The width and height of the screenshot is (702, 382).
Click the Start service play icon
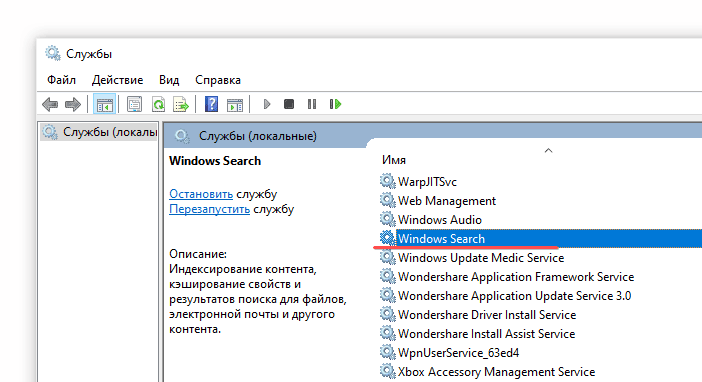tap(267, 104)
